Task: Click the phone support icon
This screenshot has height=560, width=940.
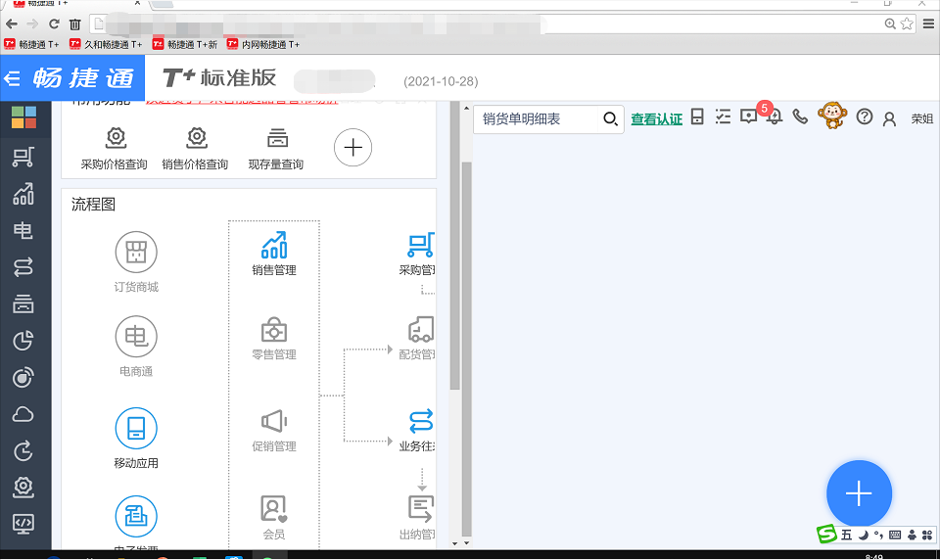Action: [800, 117]
